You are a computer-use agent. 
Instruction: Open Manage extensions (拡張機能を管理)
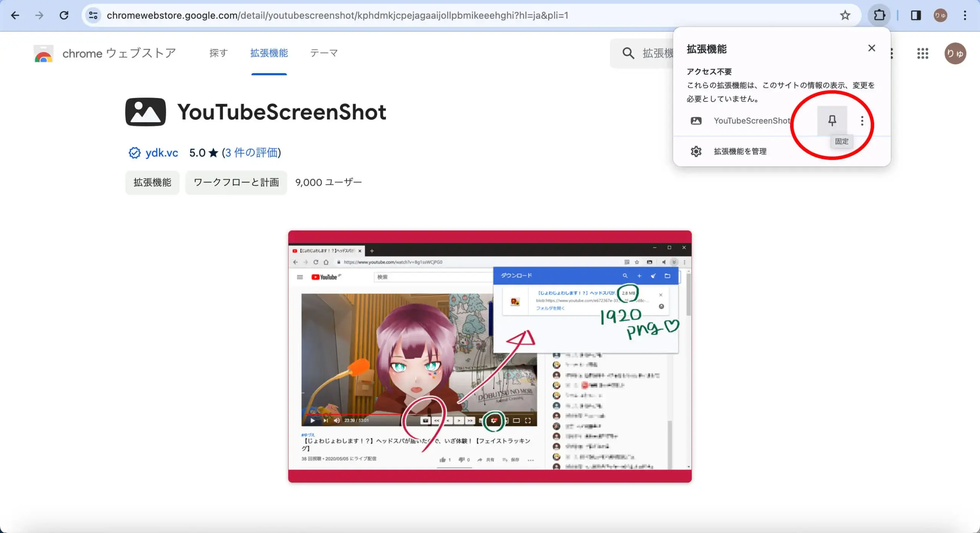(781, 151)
